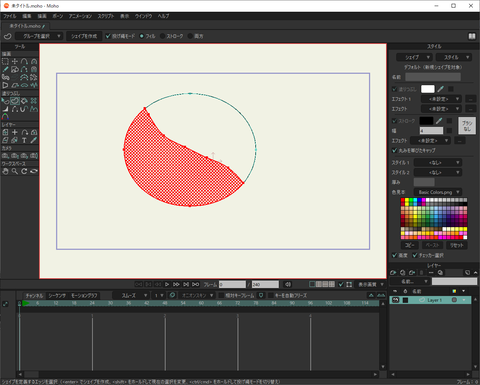The image size is (480, 385).
Task: Select the Add Point tool
Action: (x=24, y=61)
